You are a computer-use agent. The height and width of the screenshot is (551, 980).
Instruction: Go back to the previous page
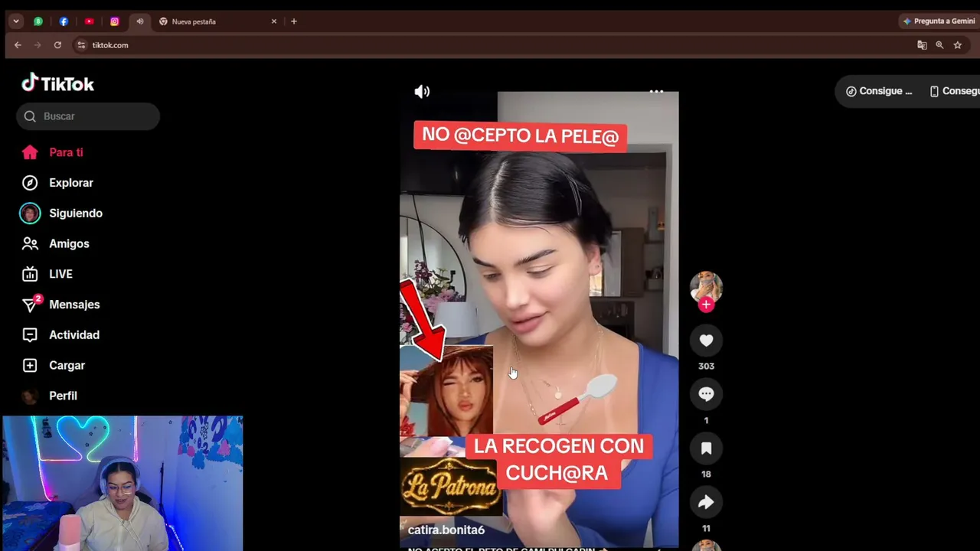(18, 45)
